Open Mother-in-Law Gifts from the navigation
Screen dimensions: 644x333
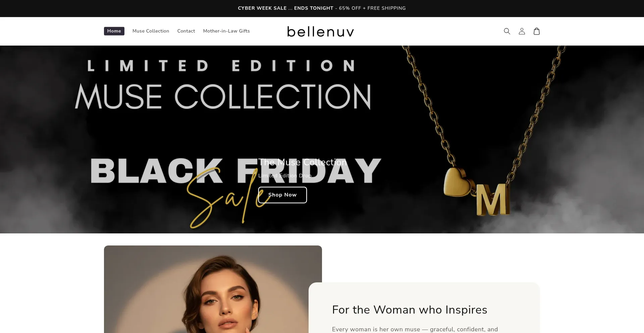tap(226, 31)
